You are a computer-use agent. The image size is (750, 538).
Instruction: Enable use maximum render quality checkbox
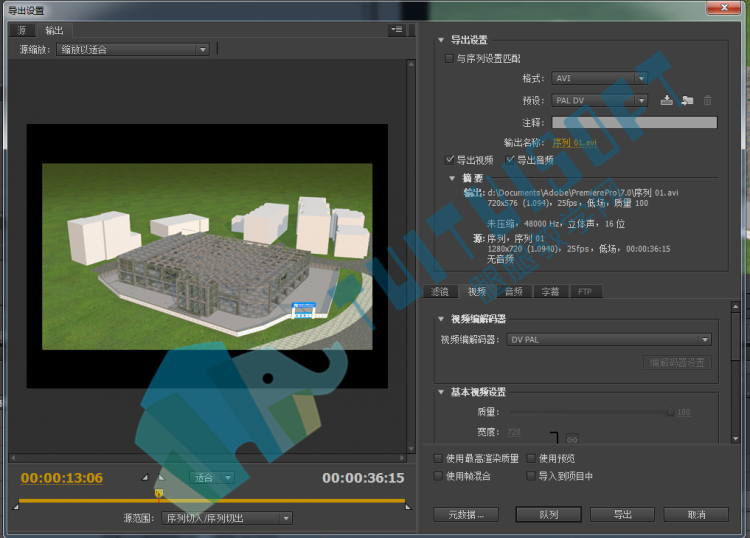click(438, 459)
